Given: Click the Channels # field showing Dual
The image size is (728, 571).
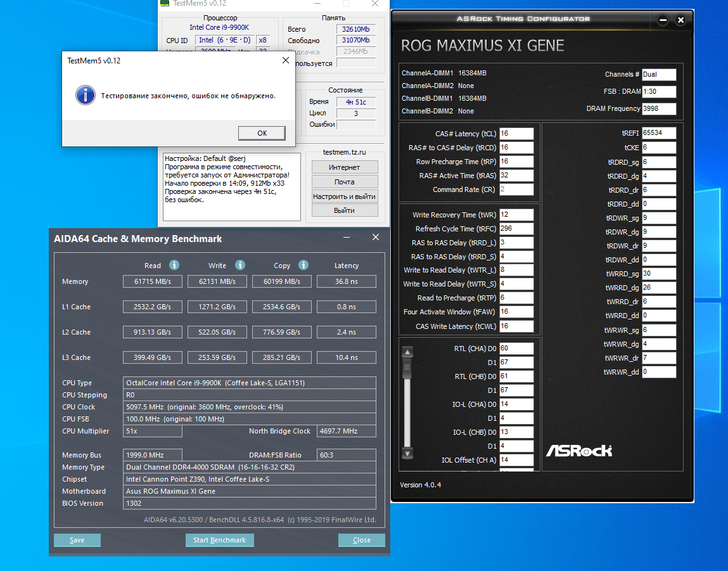Looking at the screenshot, I should [659, 74].
